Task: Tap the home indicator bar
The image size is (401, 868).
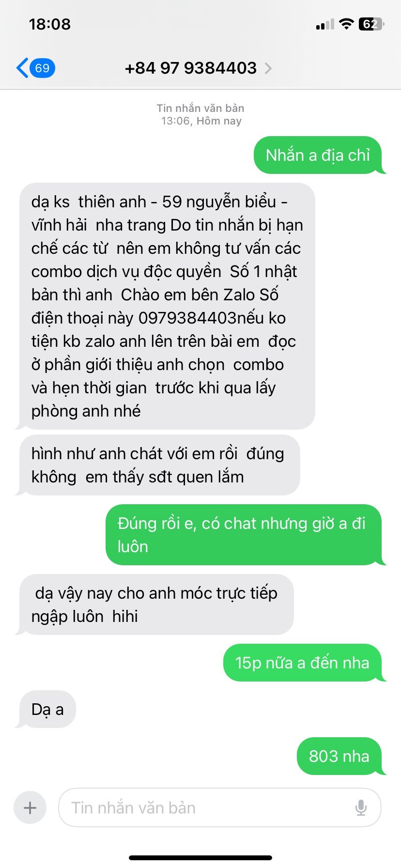Action: click(x=200, y=858)
